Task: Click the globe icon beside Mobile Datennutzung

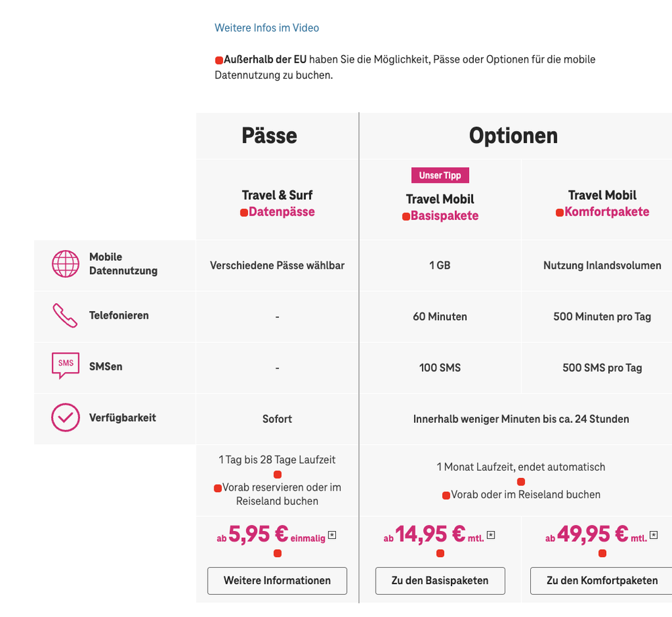Action: (65, 263)
